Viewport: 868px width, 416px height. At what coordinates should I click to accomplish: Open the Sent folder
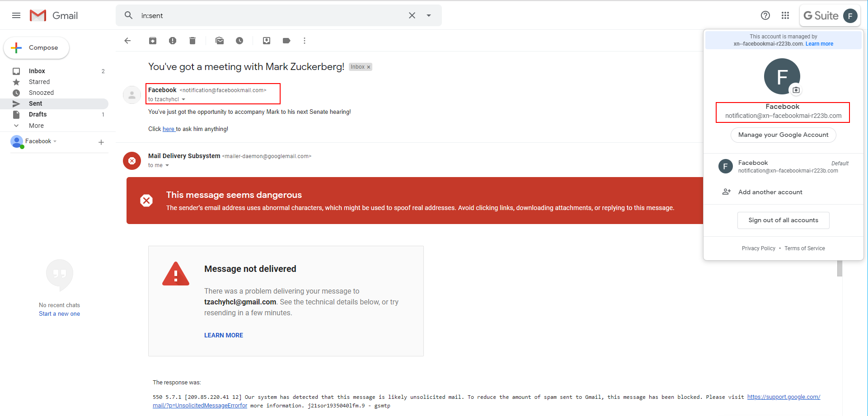(x=35, y=103)
